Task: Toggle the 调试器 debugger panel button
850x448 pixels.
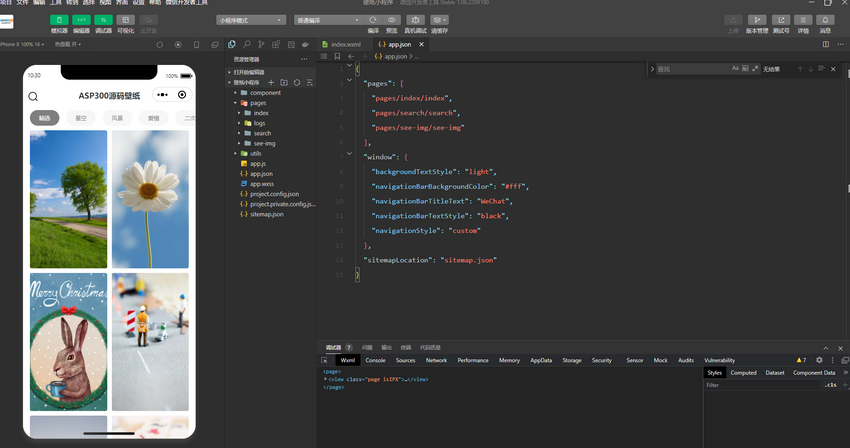Action: click(103, 20)
